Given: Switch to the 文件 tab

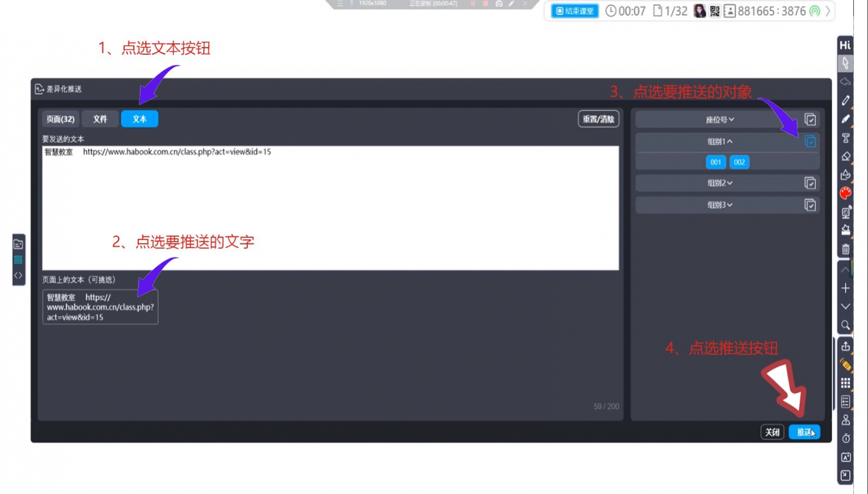Looking at the screenshot, I should [100, 119].
